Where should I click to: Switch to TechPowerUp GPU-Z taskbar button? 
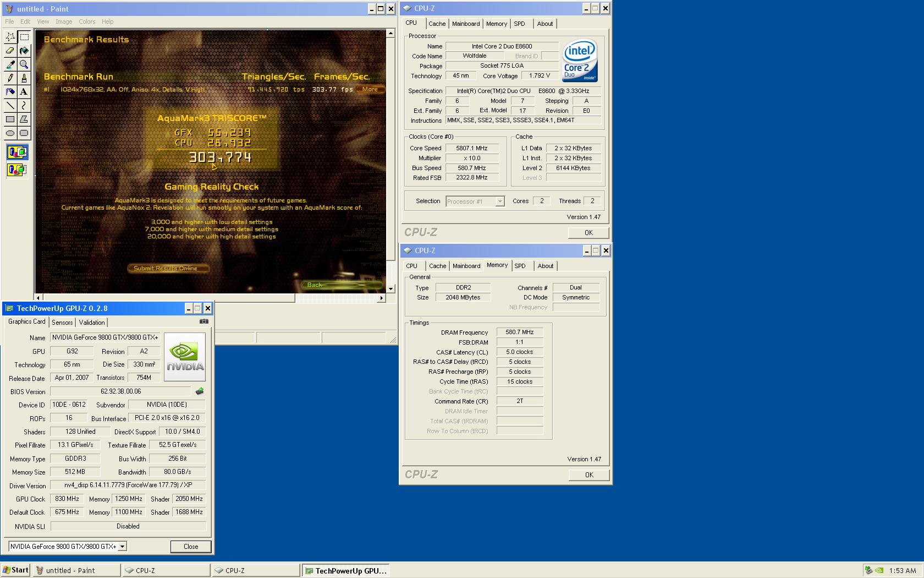click(345, 570)
